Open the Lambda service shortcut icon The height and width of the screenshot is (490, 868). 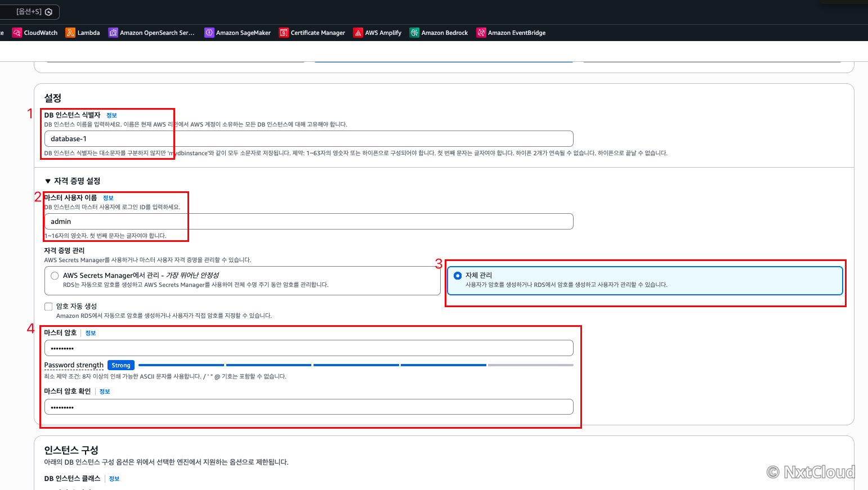70,33
